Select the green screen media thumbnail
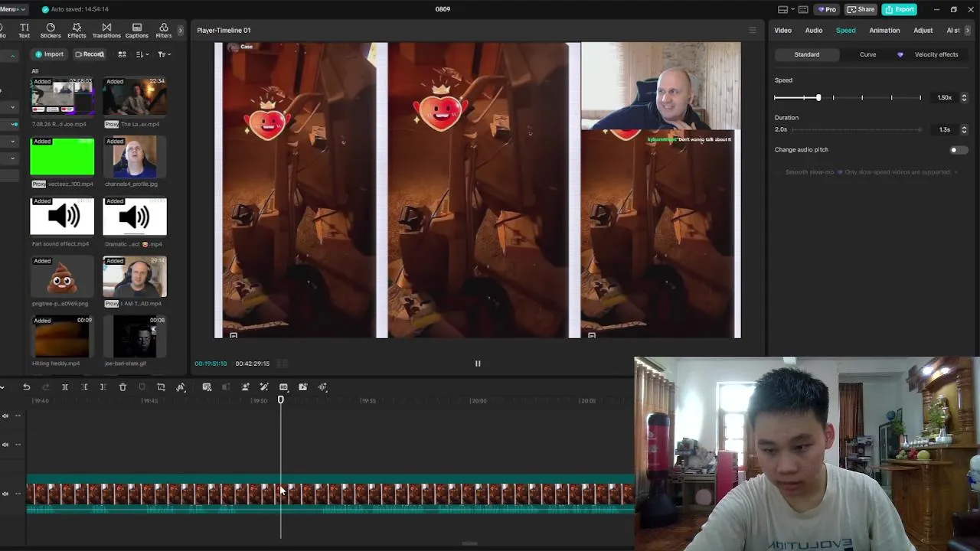The image size is (980, 551). click(x=62, y=157)
